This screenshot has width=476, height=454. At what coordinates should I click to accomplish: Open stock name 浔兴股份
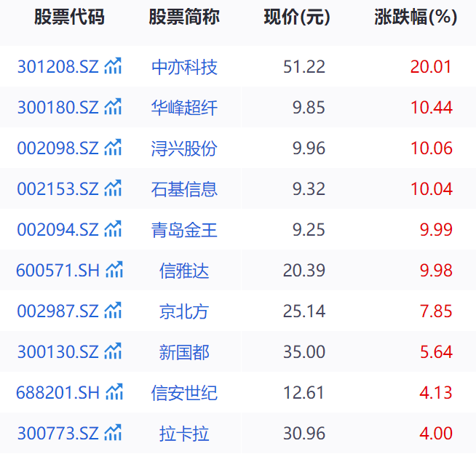click(x=184, y=148)
